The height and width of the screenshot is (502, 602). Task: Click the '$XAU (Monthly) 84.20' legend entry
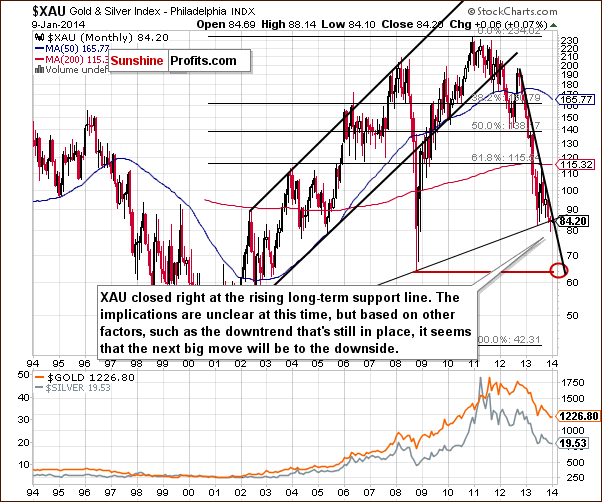tap(107, 38)
